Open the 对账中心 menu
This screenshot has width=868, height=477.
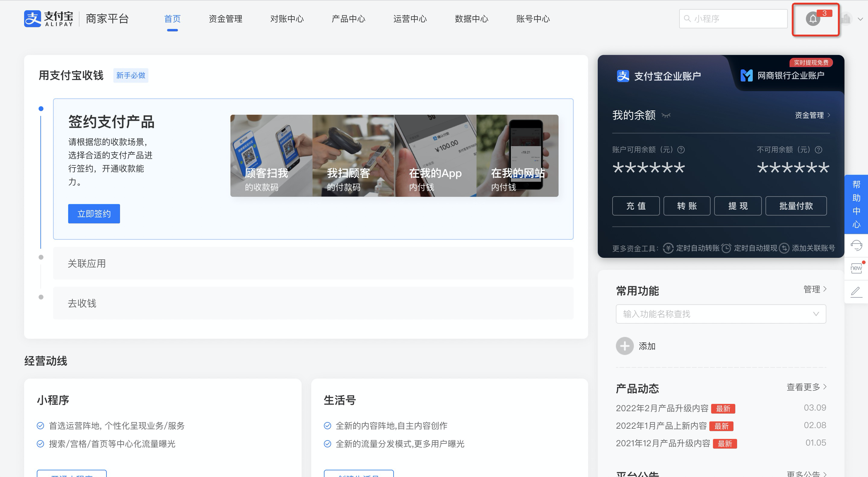[x=287, y=19]
